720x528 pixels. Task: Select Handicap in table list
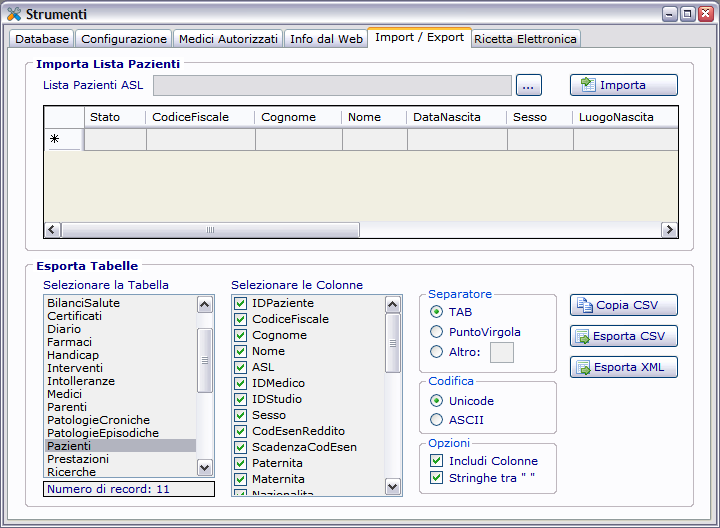[120, 355]
